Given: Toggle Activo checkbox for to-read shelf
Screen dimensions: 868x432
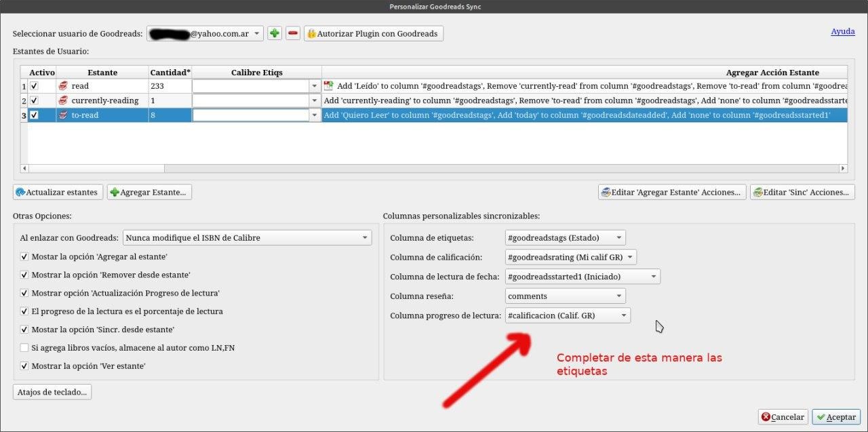Looking at the screenshot, I should coord(34,115).
